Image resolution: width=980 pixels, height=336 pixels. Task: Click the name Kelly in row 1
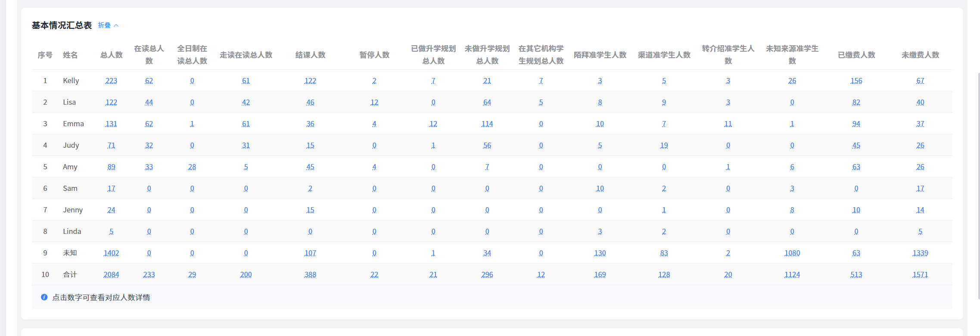point(71,81)
